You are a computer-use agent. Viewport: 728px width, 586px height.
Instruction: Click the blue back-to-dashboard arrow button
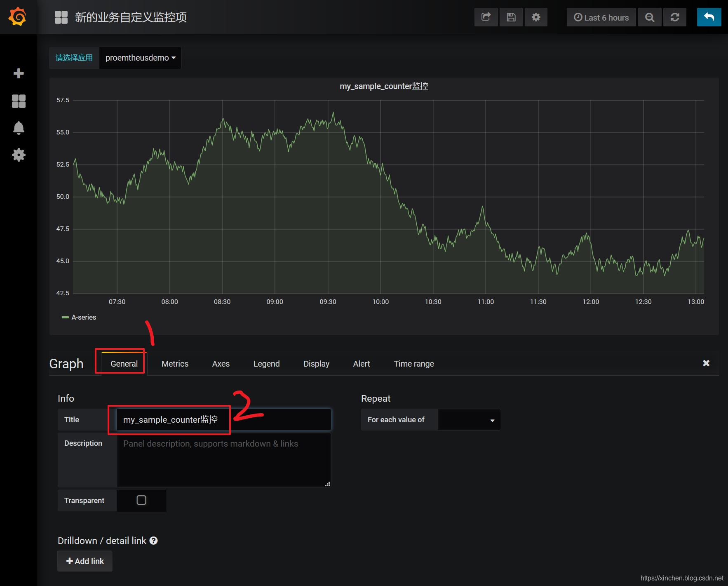click(709, 17)
